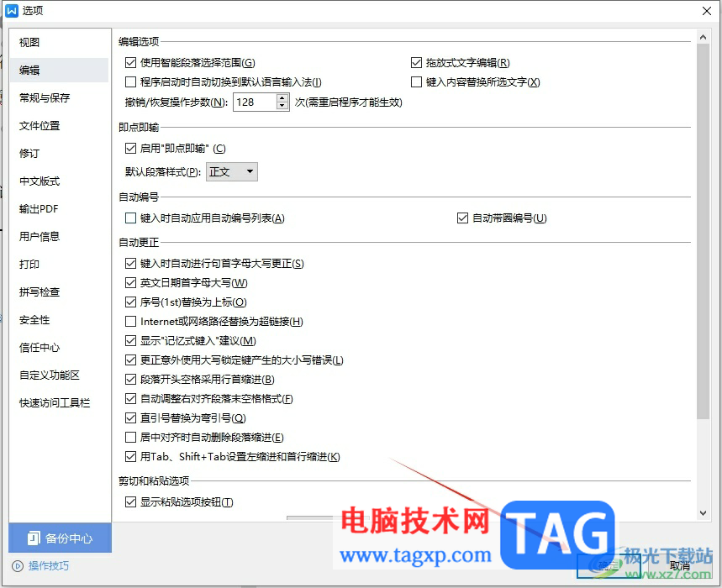Open the 操作技巧 link
Image resolution: width=722 pixels, height=588 pixels.
(x=49, y=566)
